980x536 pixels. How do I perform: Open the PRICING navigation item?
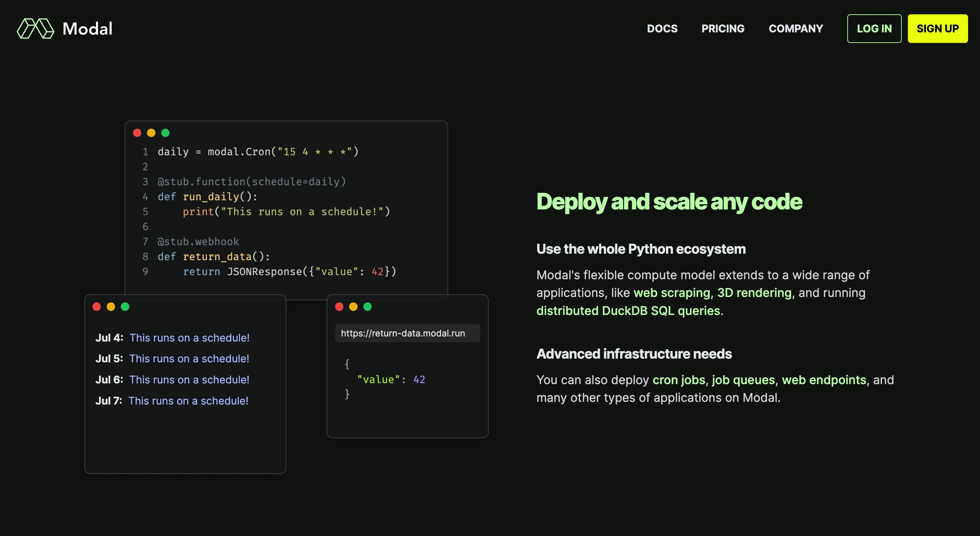723,29
